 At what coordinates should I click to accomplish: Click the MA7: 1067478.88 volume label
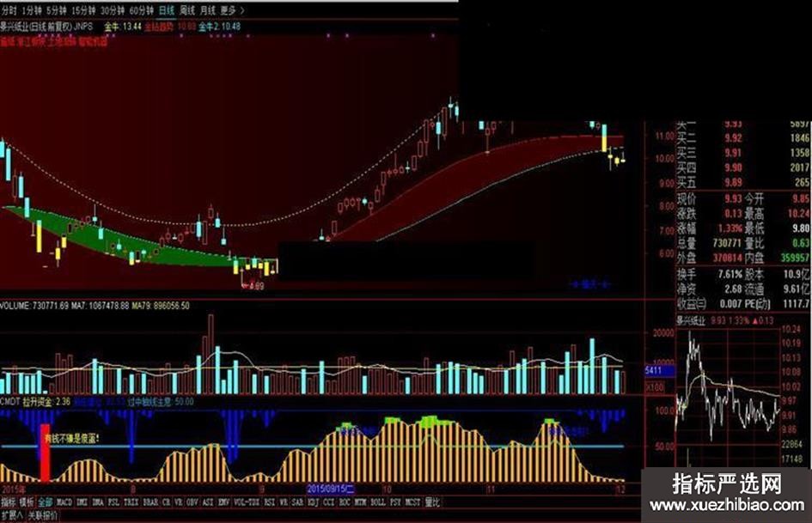point(101,306)
